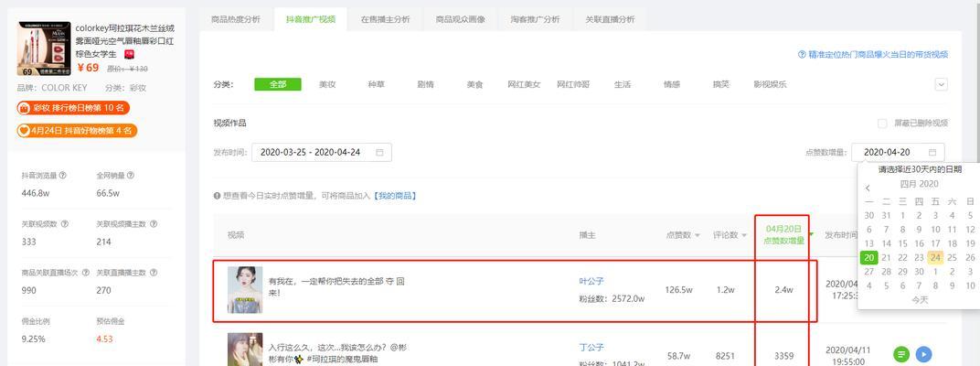This screenshot has height=366, width=980.
Task: Open 发布时间 date range picker
Action: pyautogui.click(x=321, y=152)
